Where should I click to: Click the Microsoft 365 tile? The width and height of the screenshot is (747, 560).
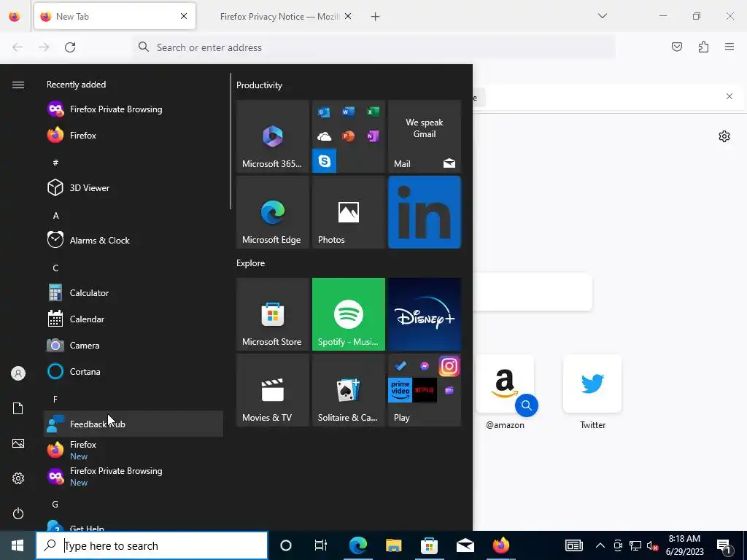coord(273,136)
